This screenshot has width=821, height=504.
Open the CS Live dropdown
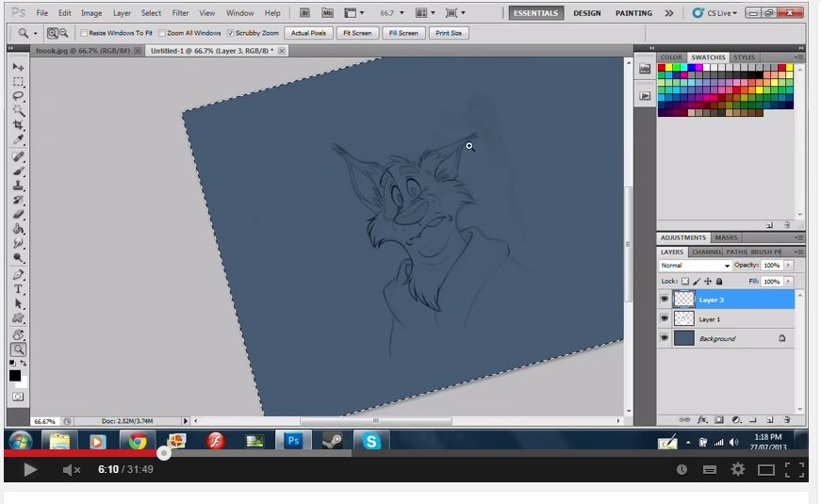pos(714,13)
